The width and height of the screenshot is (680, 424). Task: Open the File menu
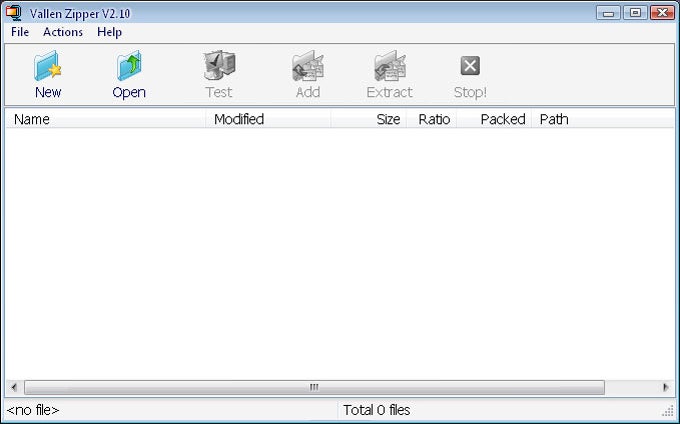tap(20, 32)
